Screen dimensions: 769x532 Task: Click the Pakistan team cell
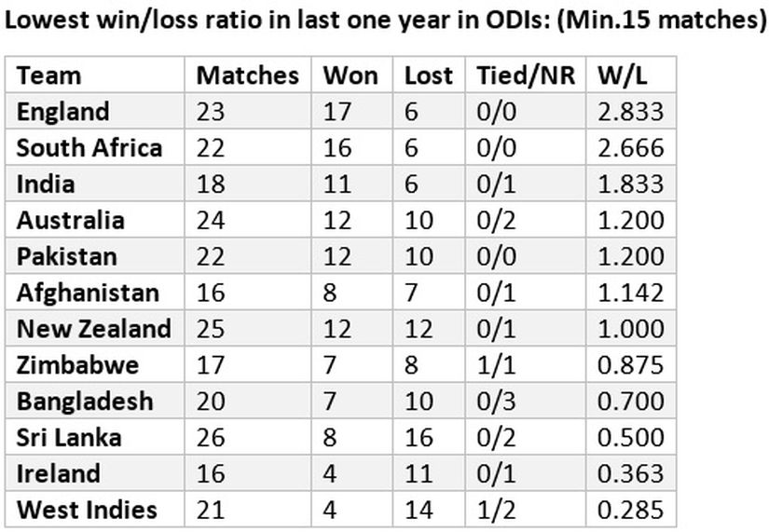click(x=67, y=256)
